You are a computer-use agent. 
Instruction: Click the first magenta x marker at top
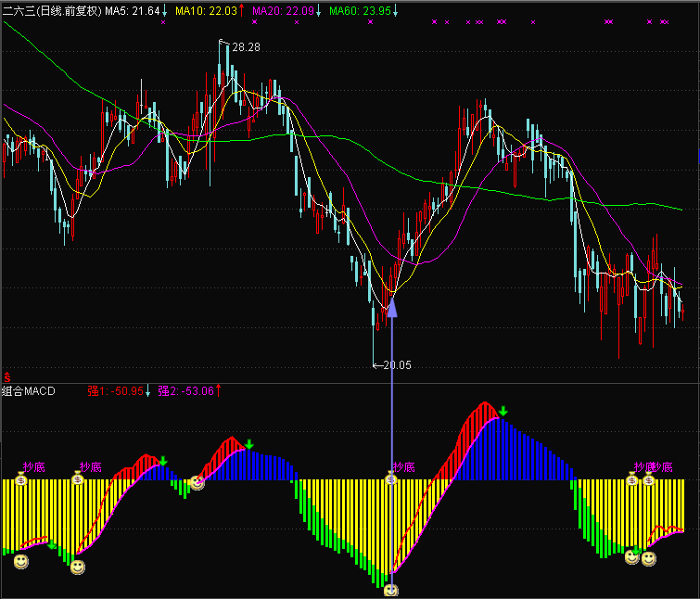(163, 21)
